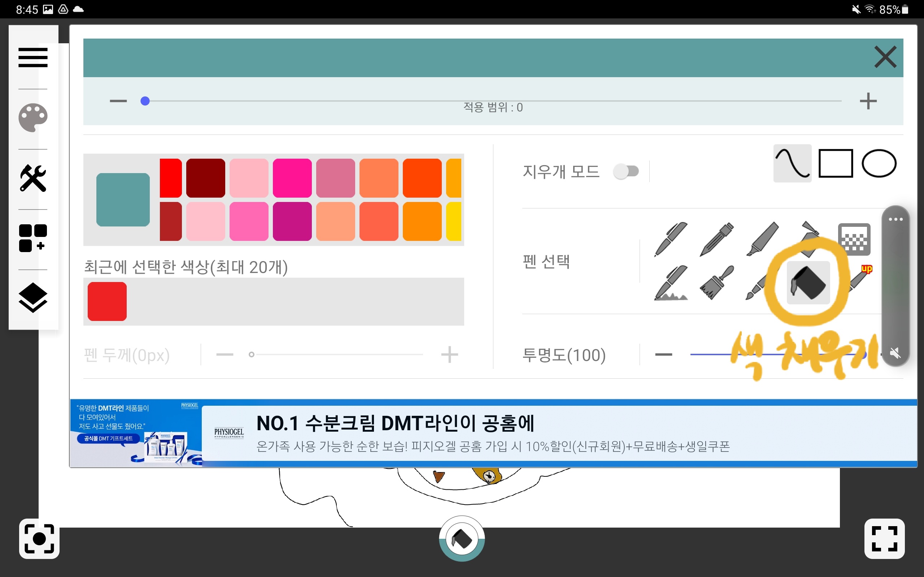This screenshot has height=577, width=924.
Task: Select the ballpoint pen tool
Action: coord(671,239)
